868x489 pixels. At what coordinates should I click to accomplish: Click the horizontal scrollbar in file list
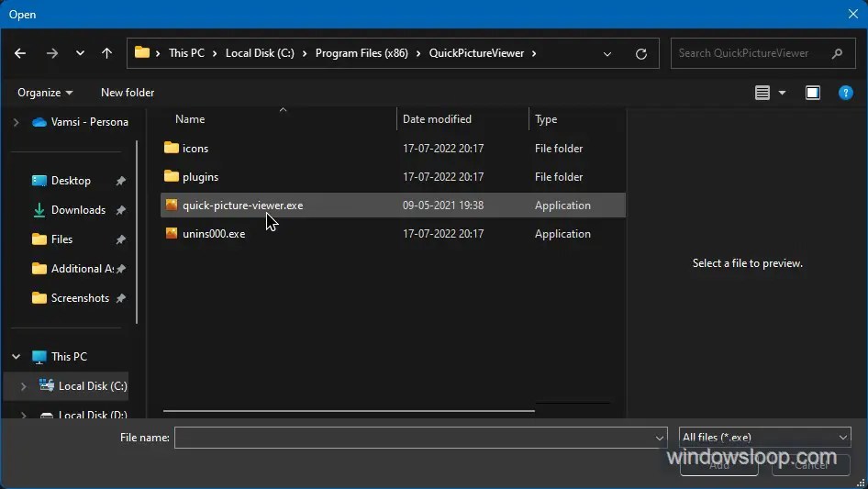click(x=349, y=411)
